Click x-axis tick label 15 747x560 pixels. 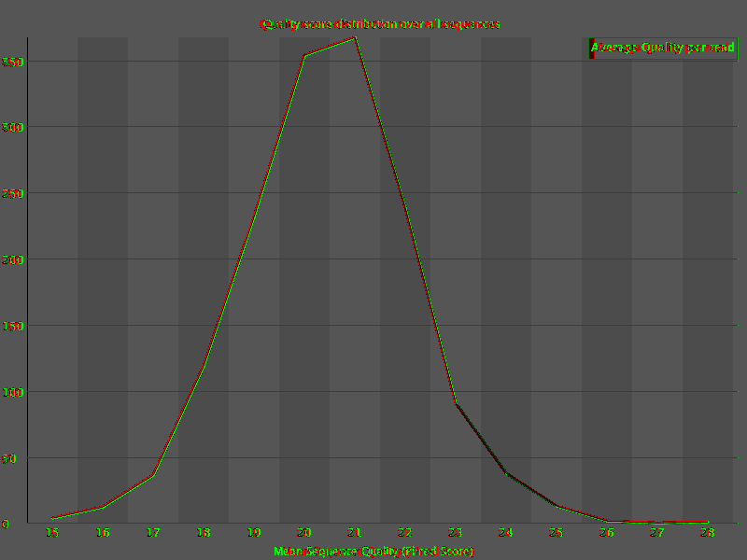pyautogui.click(x=52, y=532)
